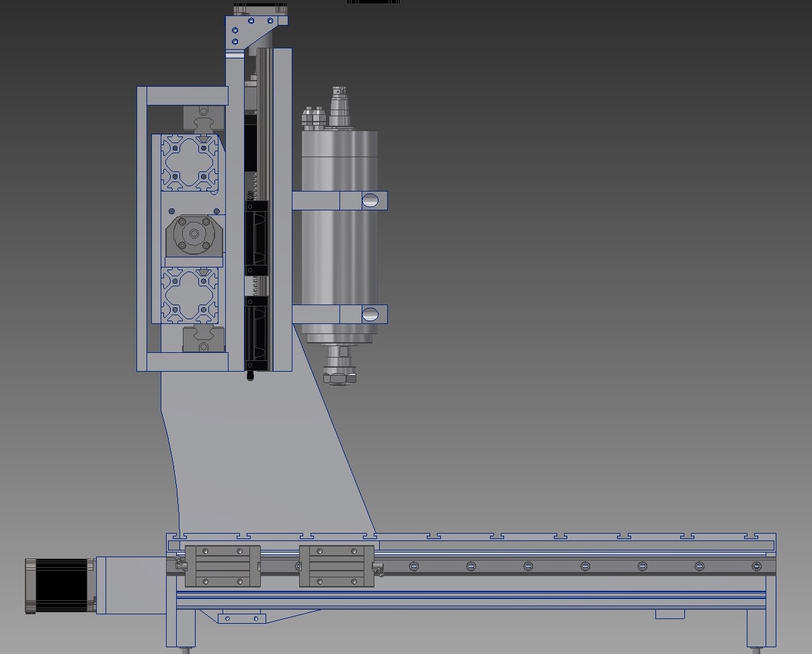Select the small bolted bracket under the base

point(241,618)
